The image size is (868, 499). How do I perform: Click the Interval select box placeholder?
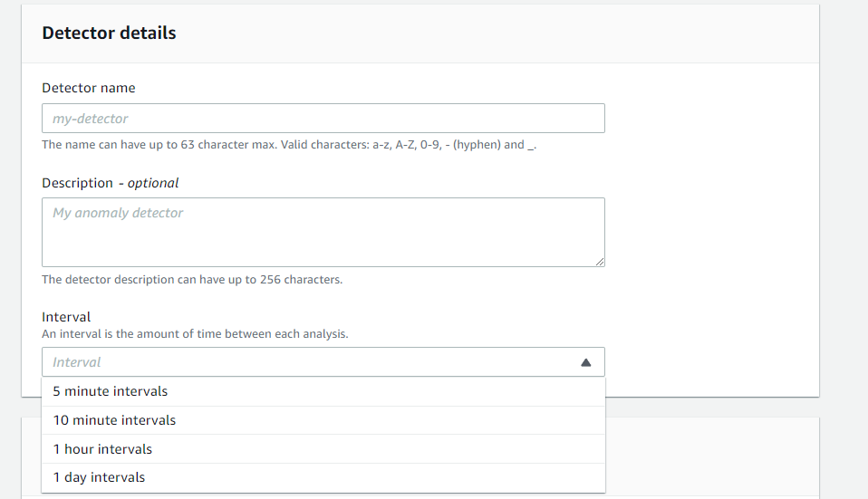76,362
